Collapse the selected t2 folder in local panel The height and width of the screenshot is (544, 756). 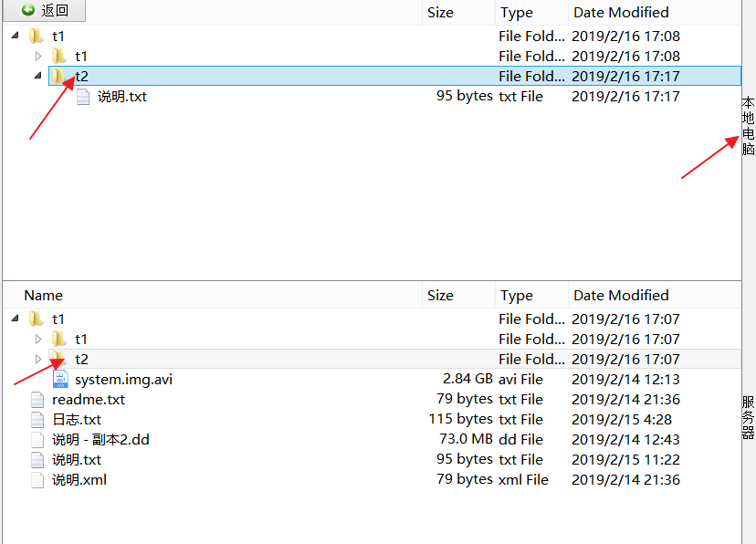(37, 76)
